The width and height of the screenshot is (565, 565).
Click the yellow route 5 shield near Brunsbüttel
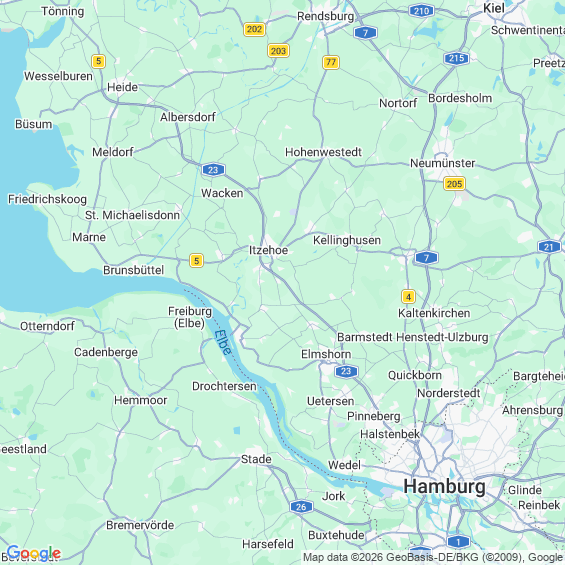(x=196, y=261)
